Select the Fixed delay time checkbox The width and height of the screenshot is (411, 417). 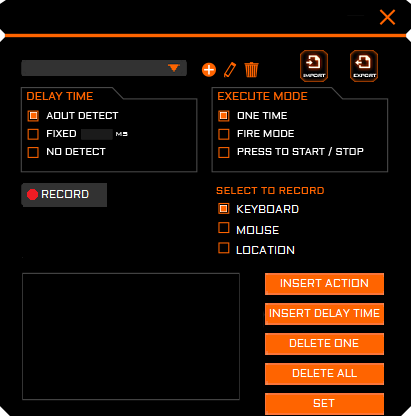pyautogui.click(x=33, y=134)
